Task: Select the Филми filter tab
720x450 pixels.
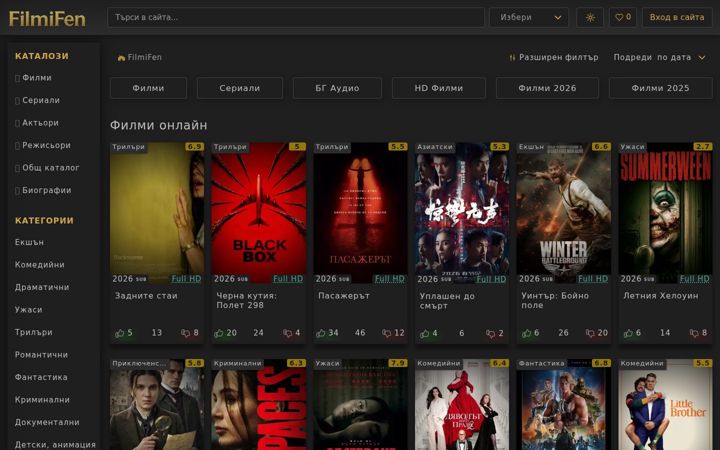Action: click(148, 88)
